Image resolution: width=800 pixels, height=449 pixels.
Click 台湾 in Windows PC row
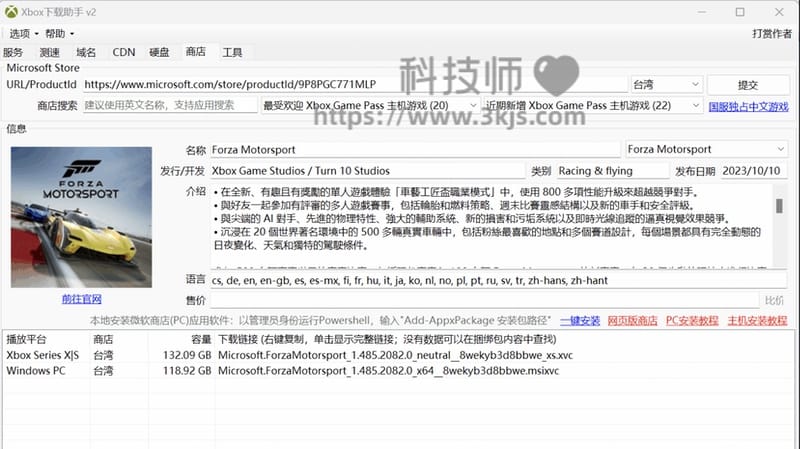pyautogui.click(x=103, y=371)
